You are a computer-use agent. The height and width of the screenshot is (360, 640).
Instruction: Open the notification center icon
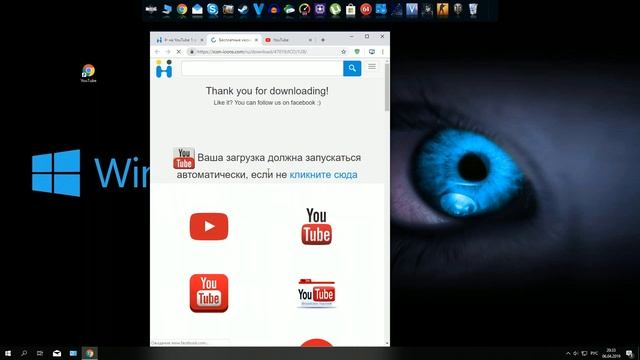click(629, 353)
